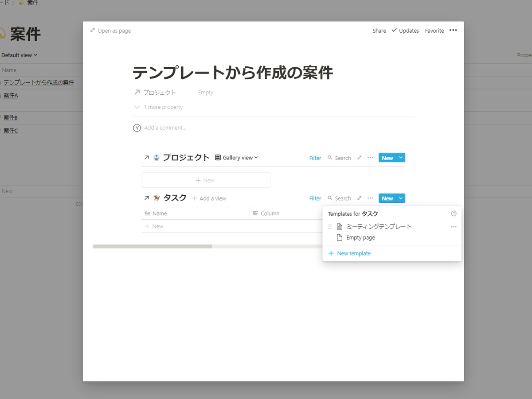Click the templates help question mark icon
Viewport: 532px width, 399px height.
tap(454, 213)
